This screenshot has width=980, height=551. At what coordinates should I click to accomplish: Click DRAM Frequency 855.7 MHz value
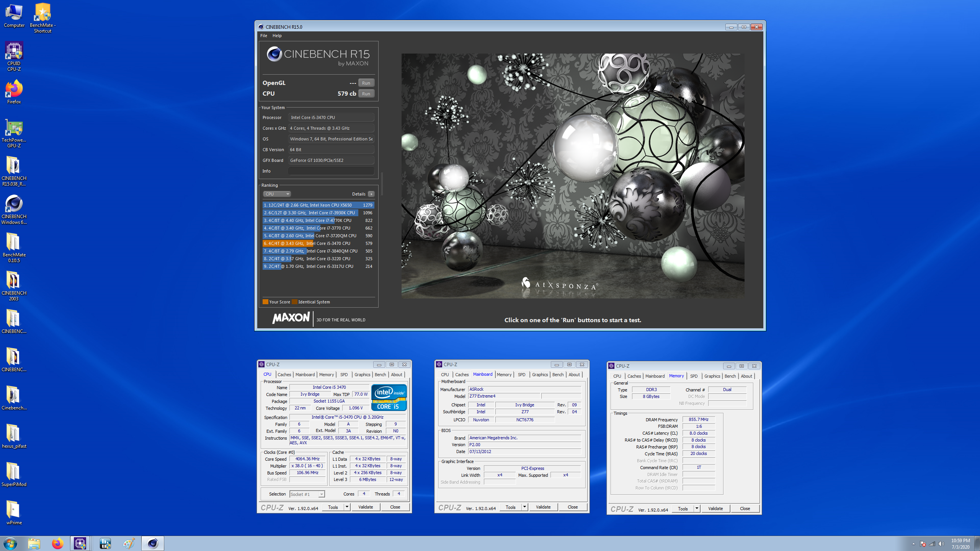coord(699,419)
